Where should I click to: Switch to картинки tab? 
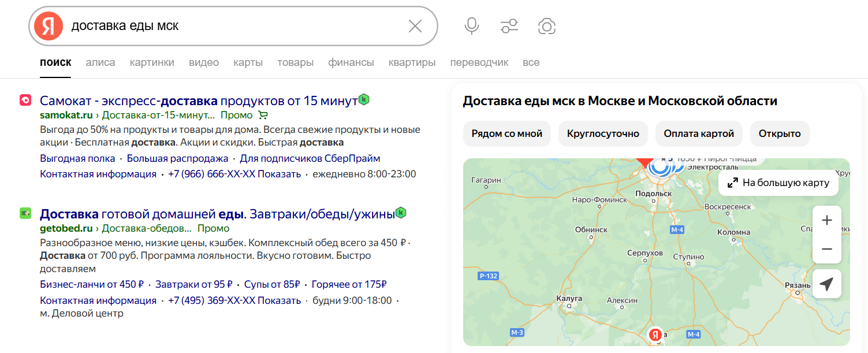[152, 62]
